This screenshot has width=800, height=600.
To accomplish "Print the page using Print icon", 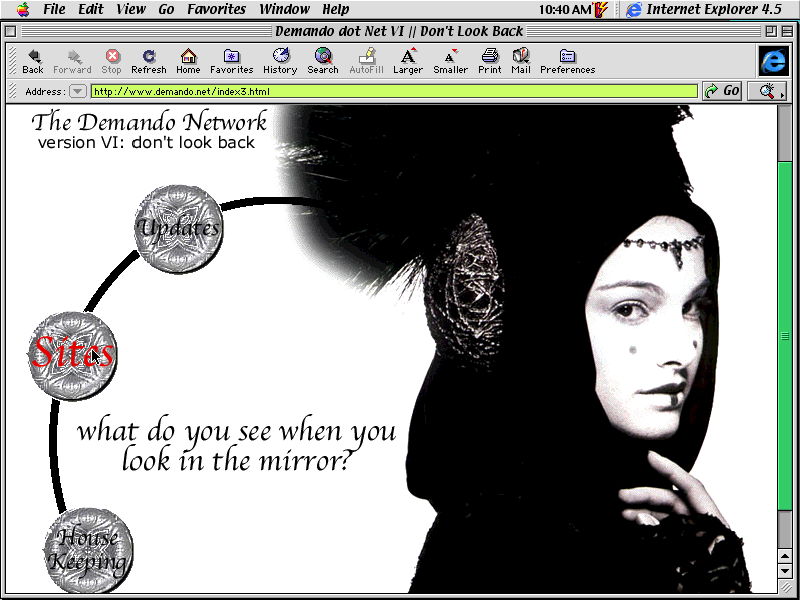I will coord(490,61).
